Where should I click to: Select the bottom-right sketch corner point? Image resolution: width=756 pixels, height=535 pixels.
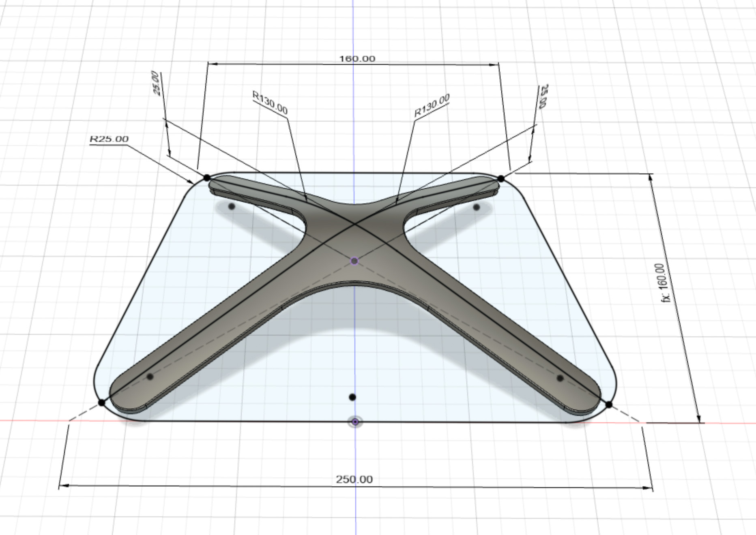coord(609,404)
